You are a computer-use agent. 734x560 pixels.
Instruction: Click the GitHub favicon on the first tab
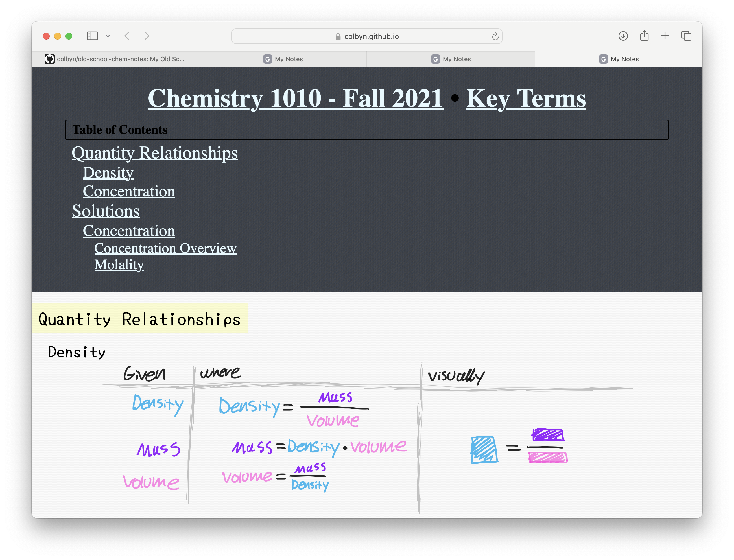tap(50, 59)
